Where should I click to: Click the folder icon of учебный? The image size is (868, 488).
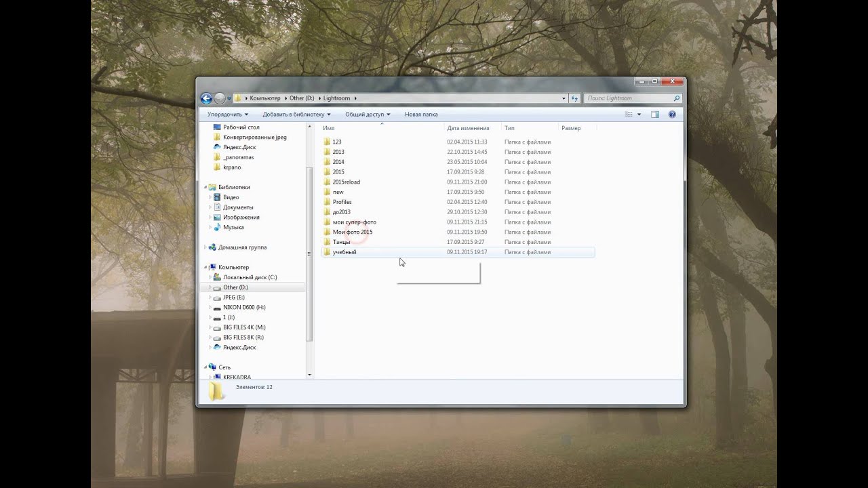[327, 252]
